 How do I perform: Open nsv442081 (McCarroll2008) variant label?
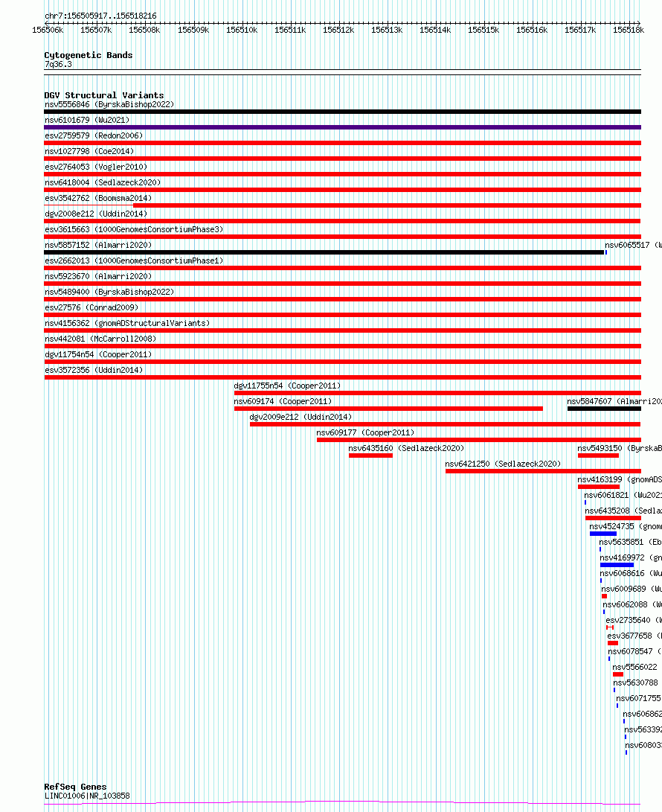coord(100,339)
